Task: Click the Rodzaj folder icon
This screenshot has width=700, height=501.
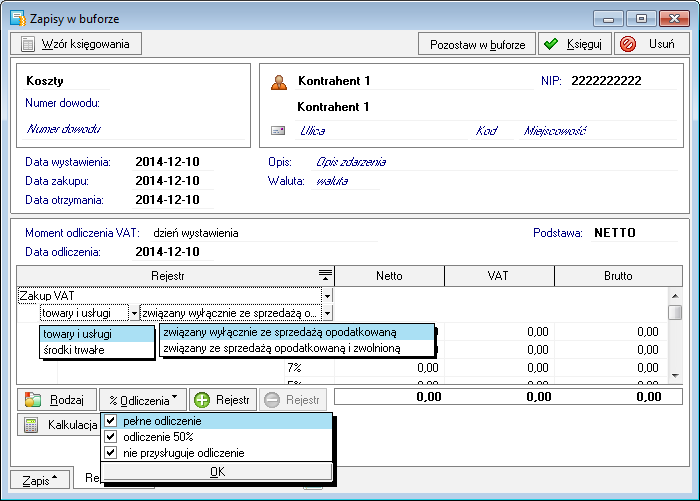Action: click(x=33, y=400)
